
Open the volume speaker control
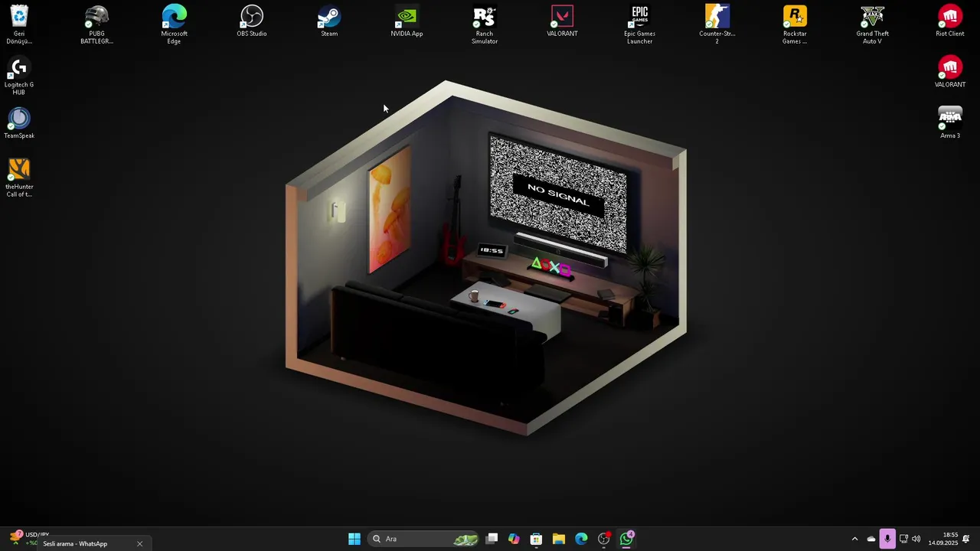[916, 539]
